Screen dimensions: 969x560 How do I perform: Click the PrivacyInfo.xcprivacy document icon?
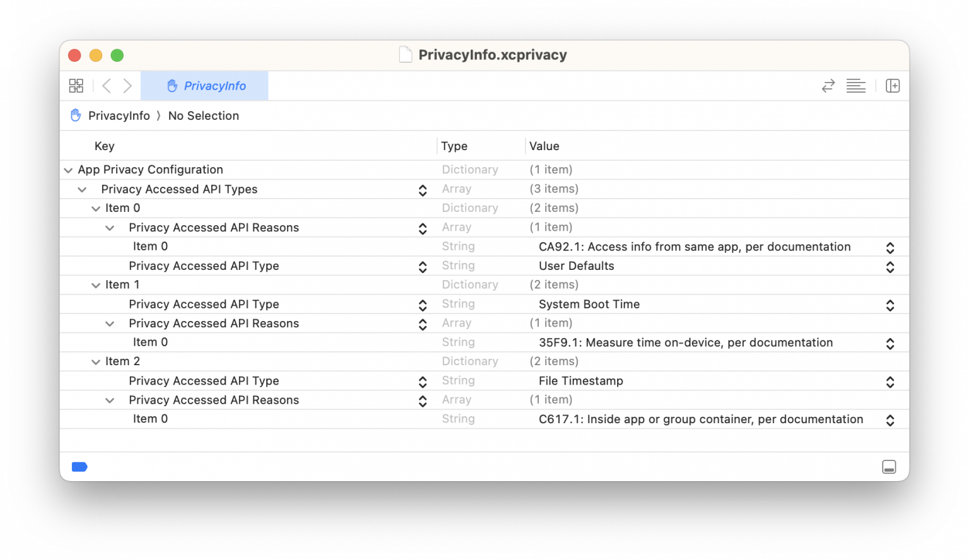405,55
